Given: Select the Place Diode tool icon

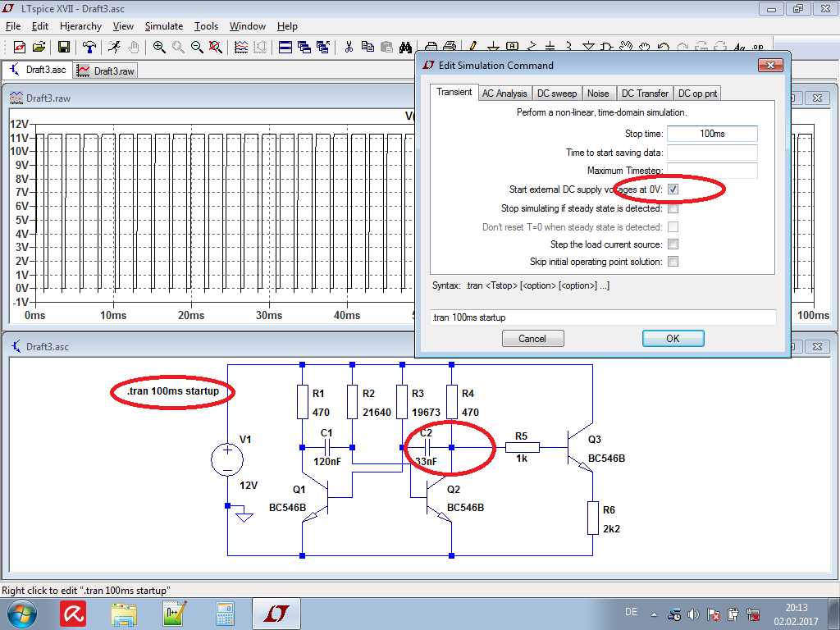Looking at the screenshot, I should tap(588, 46).
